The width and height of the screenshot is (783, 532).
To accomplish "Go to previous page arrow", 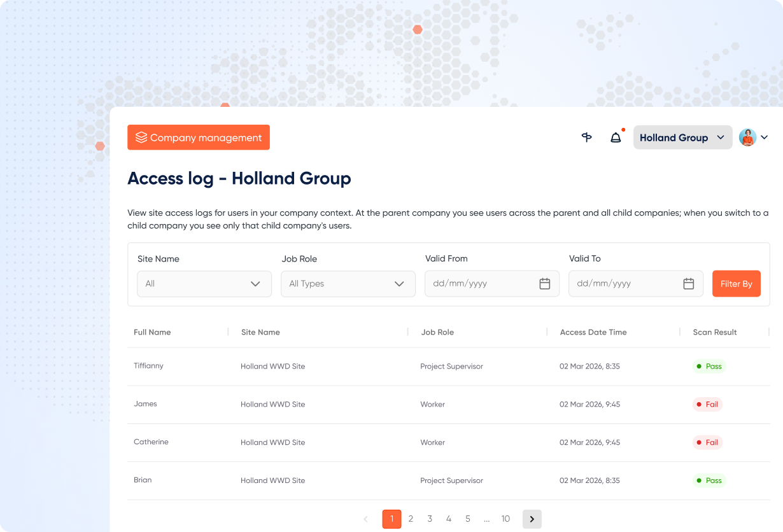I will click(x=365, y=519).
